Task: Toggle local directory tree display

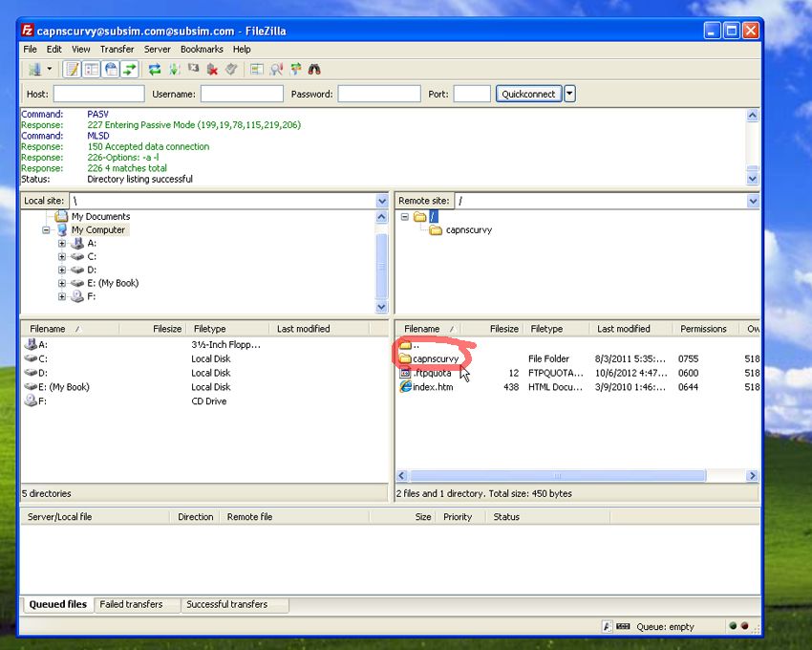Action: coord(92,69)
